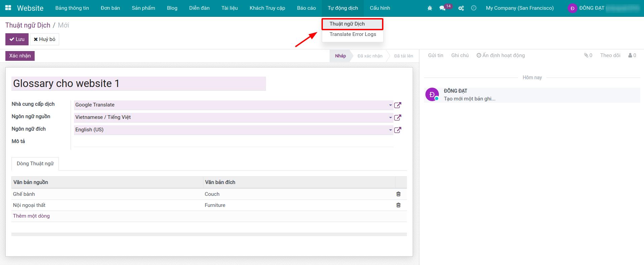Open the attachments paperclip counter
Viewport: 644px width, 265px height.
pos(588,55)
